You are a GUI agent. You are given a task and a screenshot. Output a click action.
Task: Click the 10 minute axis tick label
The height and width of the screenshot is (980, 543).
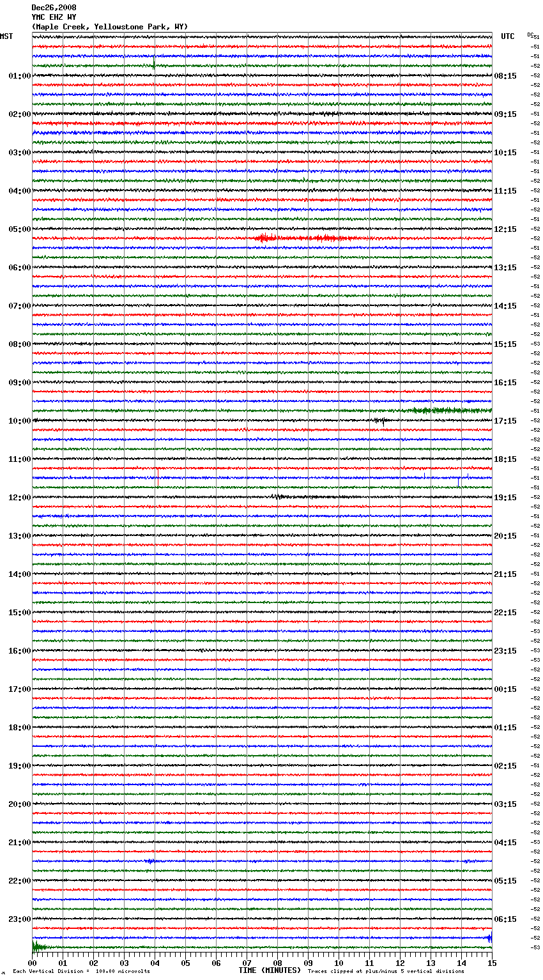point(339,963)
